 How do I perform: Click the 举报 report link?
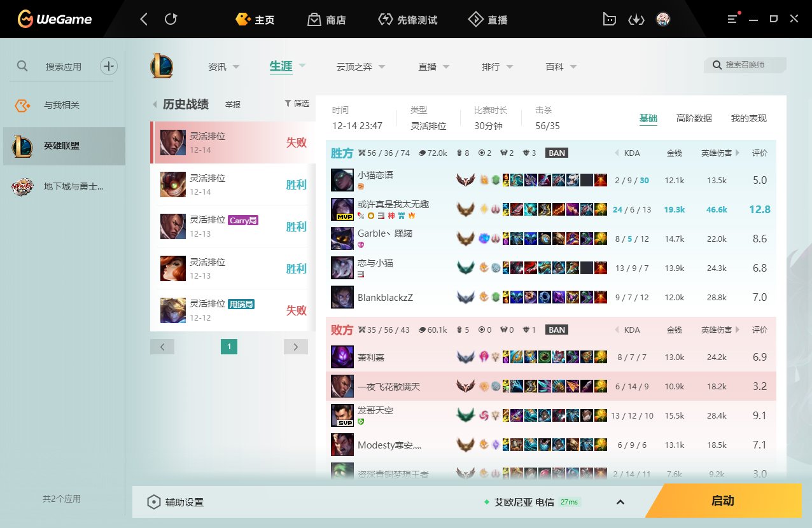pyautogui.click(x=233, y=104)
